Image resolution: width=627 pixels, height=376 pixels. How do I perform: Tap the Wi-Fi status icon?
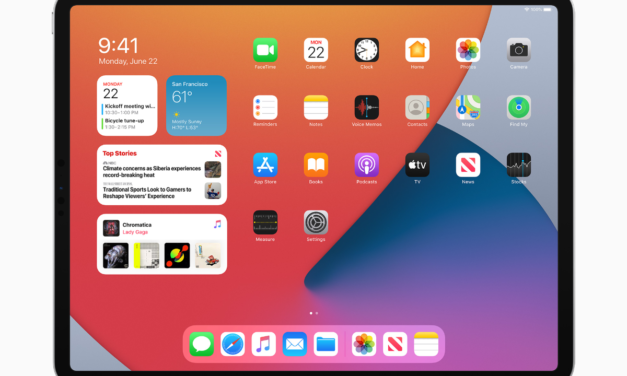click(x=527, y=9)
